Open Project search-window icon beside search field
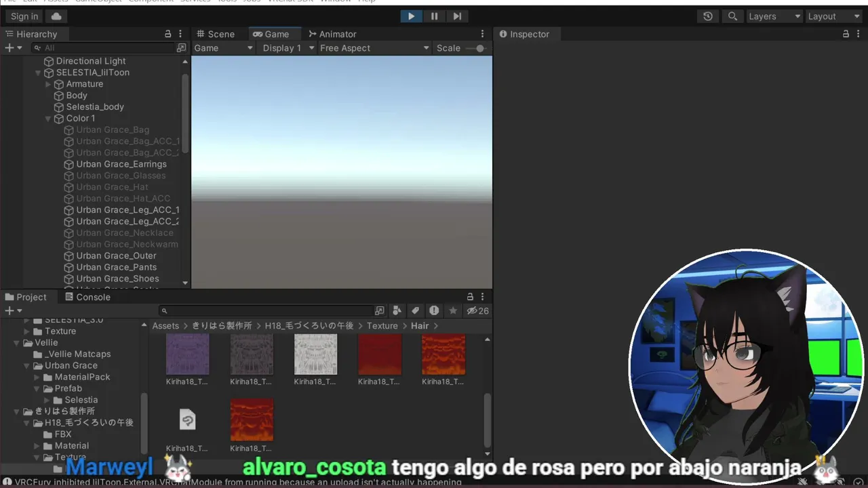This screenshot has width=868, height=488. (x=380, y=310)
